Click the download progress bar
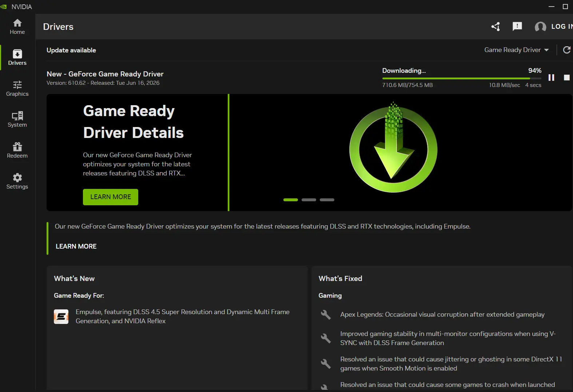This screenshot has height=392, width=573. click(462, 78)
